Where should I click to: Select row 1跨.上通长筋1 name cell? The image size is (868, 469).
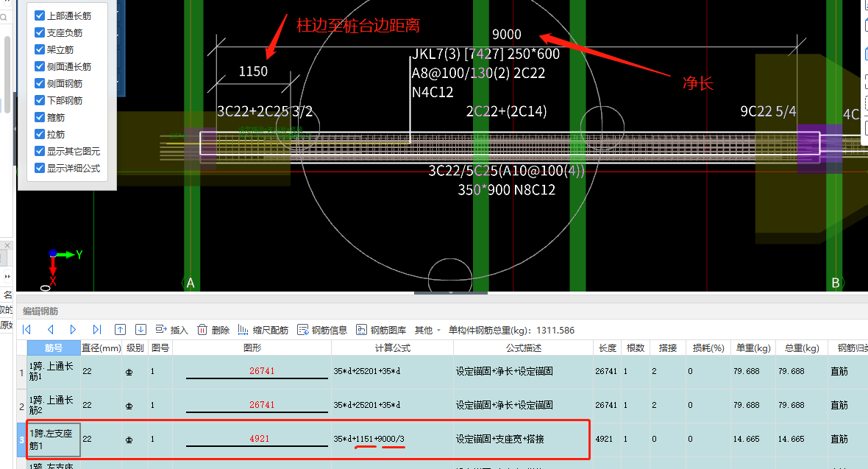[54, 371]
